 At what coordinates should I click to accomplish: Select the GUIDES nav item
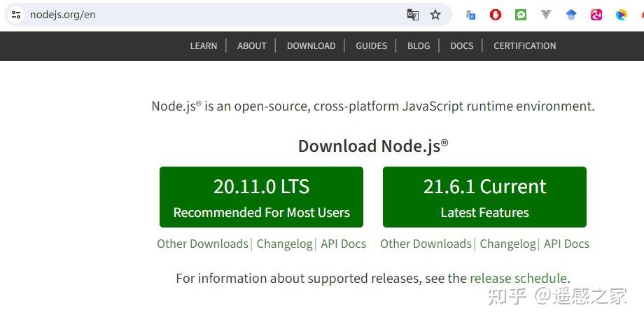pyautogui.click(x=371, y=45)
